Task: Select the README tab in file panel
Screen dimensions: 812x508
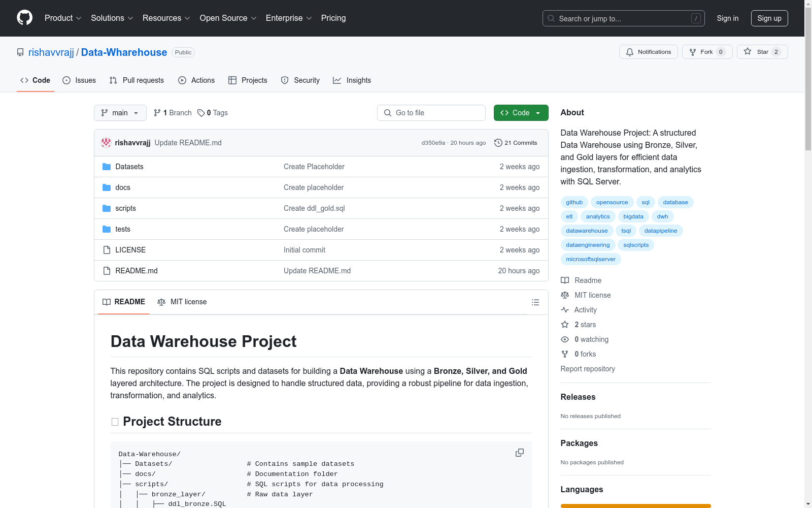Action: pos(124,302)
